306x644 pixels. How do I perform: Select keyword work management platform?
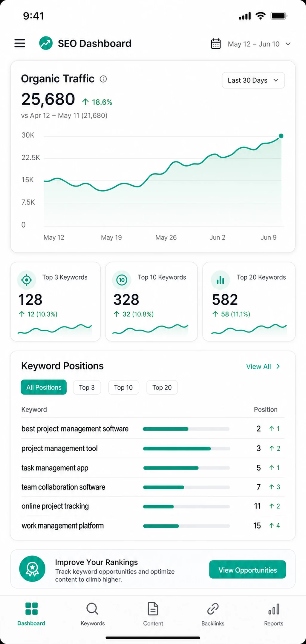[62, 526]
